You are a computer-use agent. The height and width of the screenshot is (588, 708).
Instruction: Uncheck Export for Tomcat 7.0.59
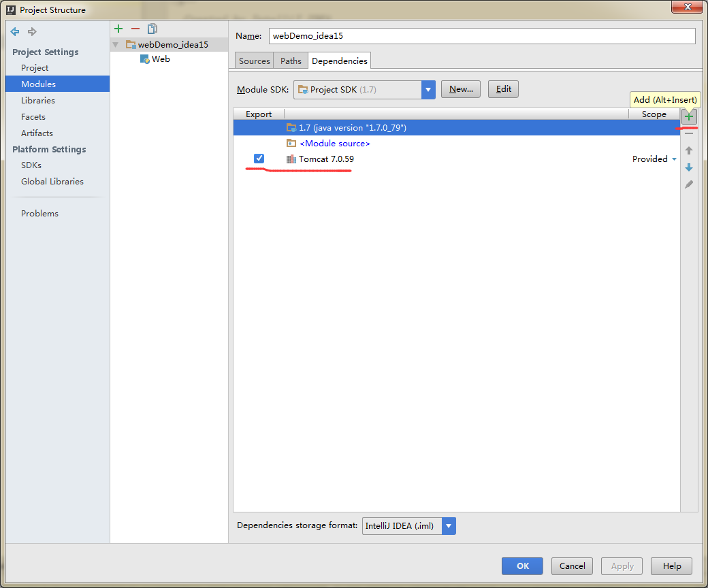click(x=259, y=159)
